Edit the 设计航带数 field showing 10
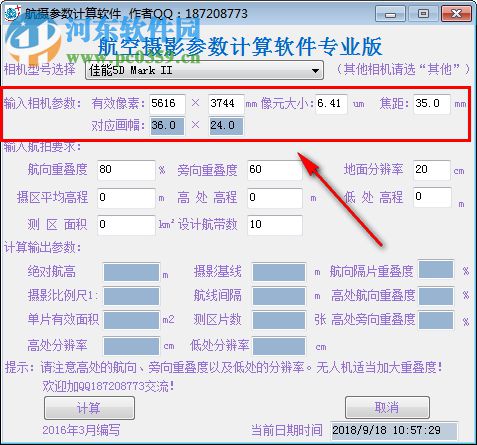 point(275,225)
